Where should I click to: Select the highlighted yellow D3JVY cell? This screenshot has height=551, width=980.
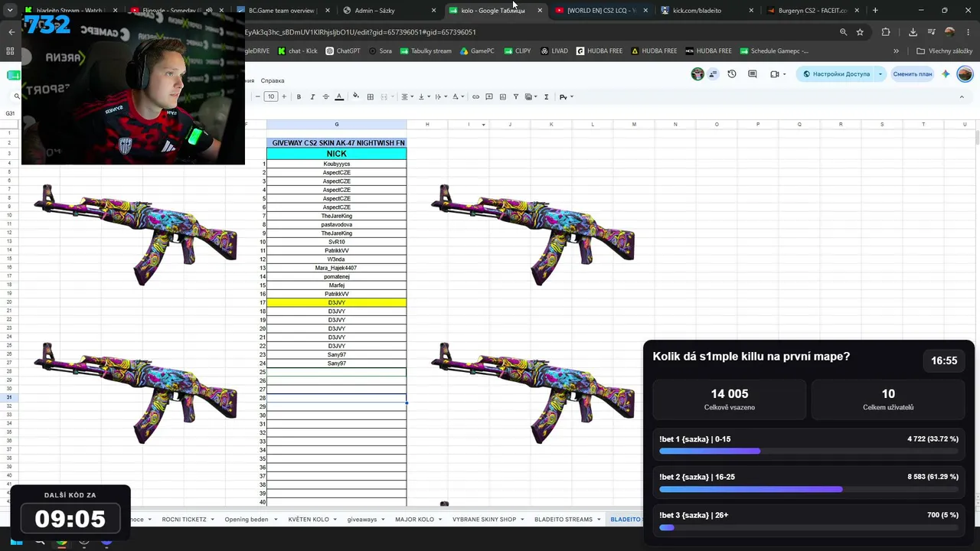[x=337, y=303]
